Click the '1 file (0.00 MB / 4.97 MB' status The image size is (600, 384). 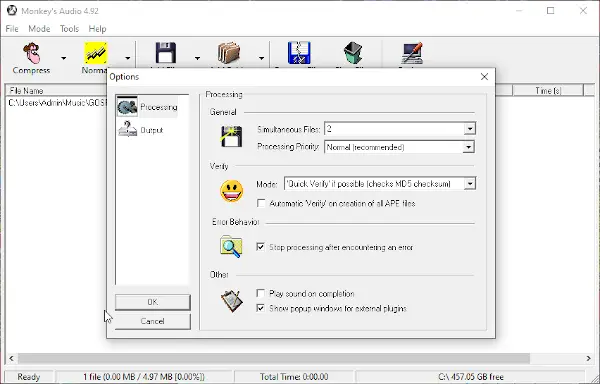pyautogui.click(x=144, y=377)
